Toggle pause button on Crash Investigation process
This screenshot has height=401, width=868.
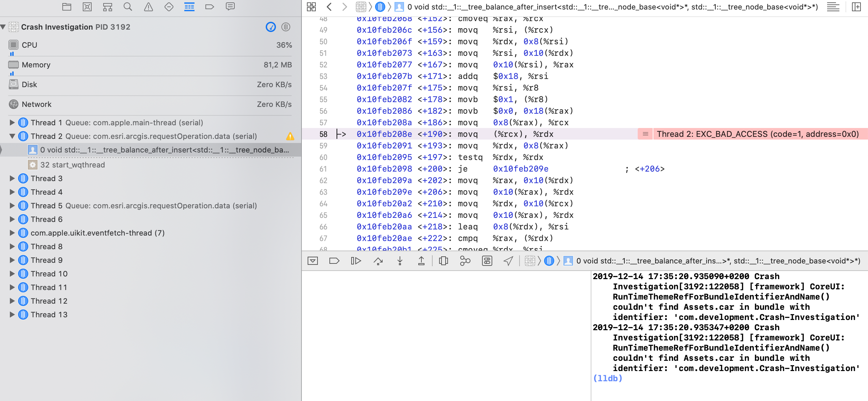285,27
